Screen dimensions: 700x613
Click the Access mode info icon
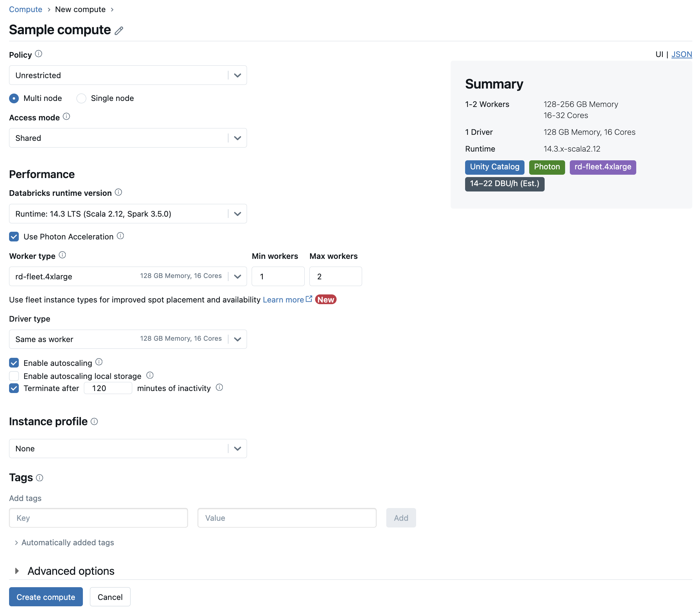point(66,117)
